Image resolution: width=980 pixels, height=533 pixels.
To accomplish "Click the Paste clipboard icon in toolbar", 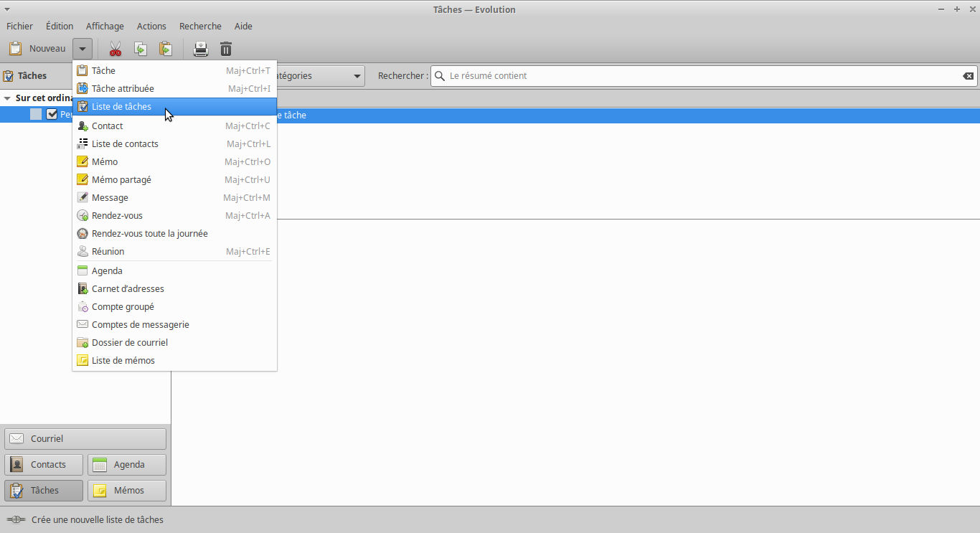I will click(x=165, y=49).
